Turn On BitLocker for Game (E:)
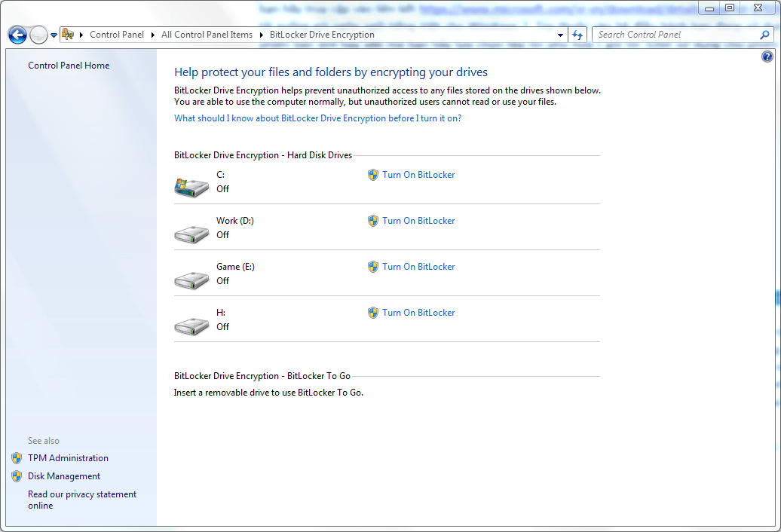The width and height of the screenshot is (781, 532). (418, 266)
